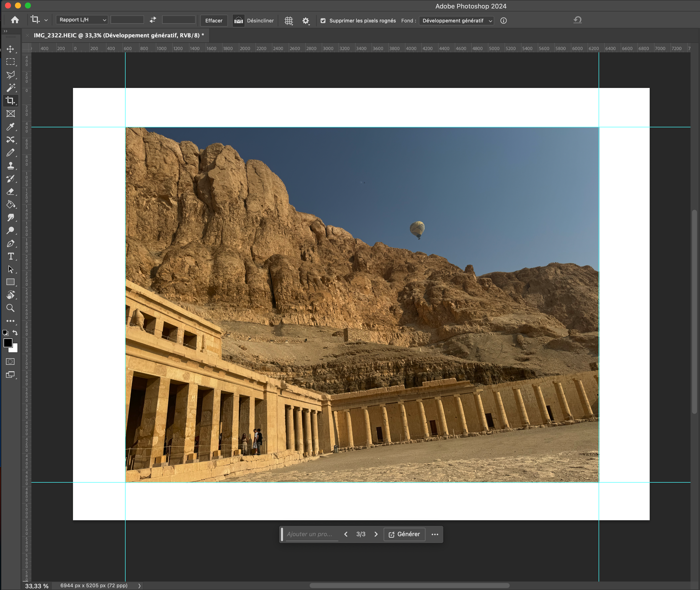Click the foreground color swatch

7,343
